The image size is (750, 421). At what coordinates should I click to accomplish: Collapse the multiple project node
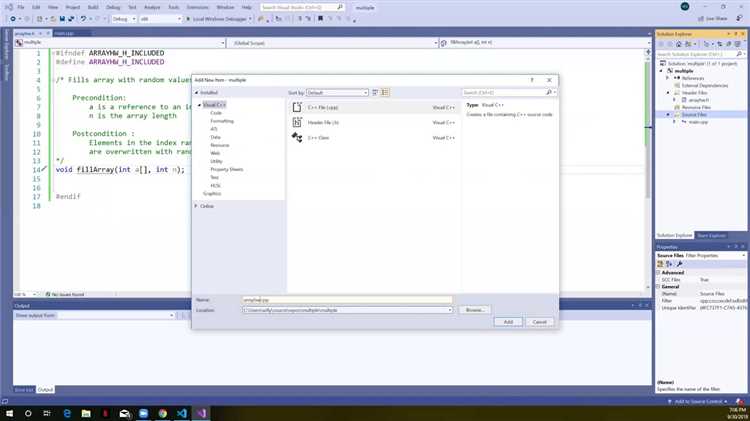coord(662,71)
